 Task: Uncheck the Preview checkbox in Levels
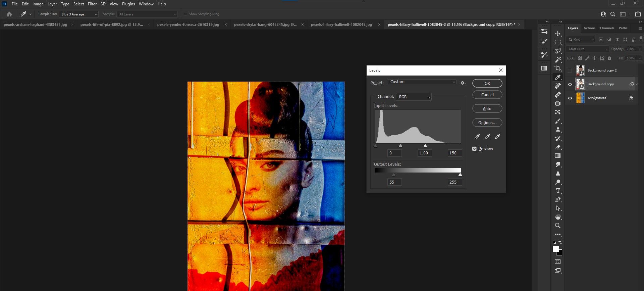click(474, 149)
